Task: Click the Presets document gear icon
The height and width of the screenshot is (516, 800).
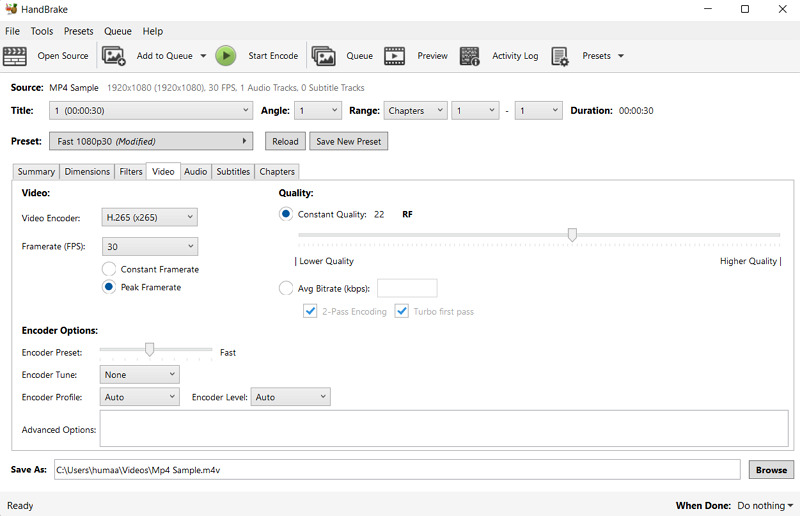Action: 560,56
